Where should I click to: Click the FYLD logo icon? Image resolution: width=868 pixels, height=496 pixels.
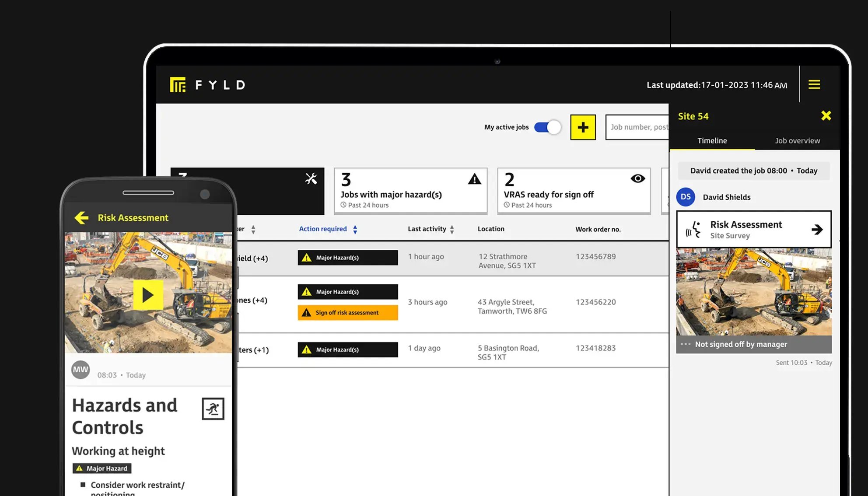pyautogui.click(x=178, y=84)
